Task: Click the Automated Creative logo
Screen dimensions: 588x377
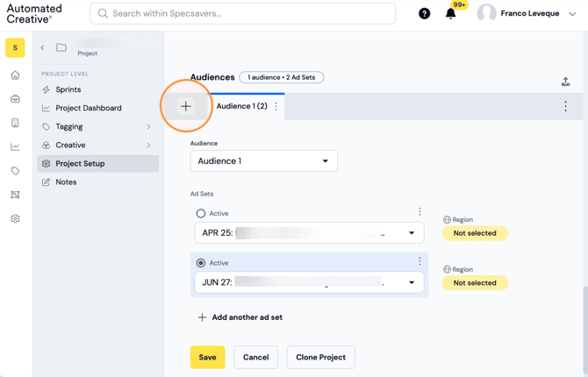Action: coord(34,14)
